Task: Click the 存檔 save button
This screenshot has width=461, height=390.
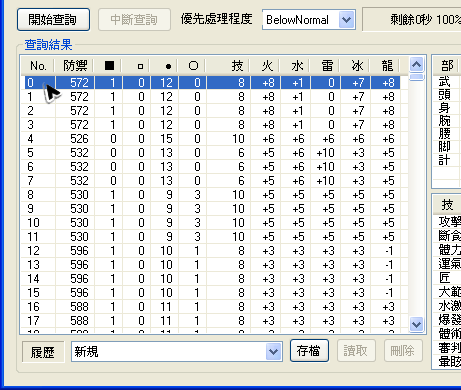Action: [x=309, y=351]
